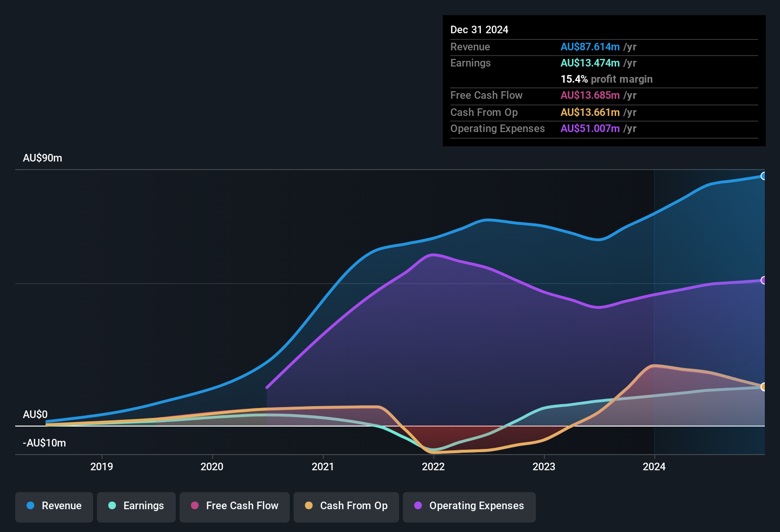The height and width of the screenshot is (532, 780).
Task: Click the AU$87.614m revenue value
Action: coord(590,47)
